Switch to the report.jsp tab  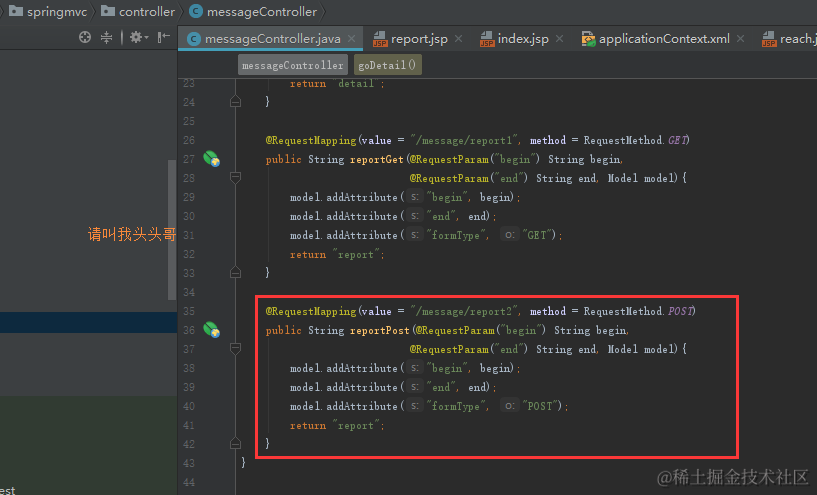coord(418,39)
